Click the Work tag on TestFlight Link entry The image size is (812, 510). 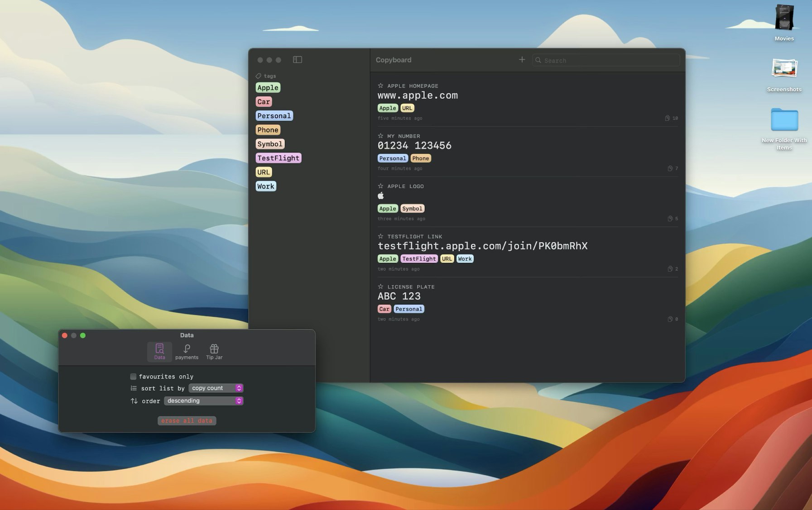(x=465, y=259)
